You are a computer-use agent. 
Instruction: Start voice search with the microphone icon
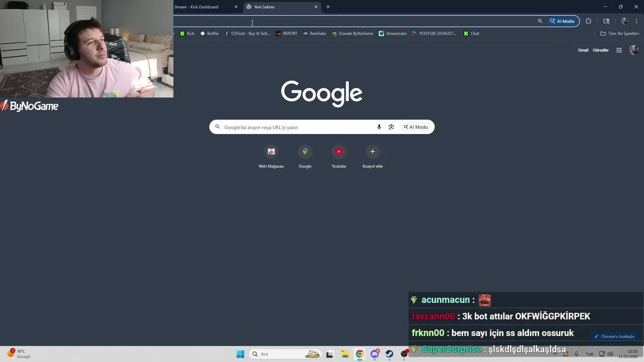tap(379, 127)
